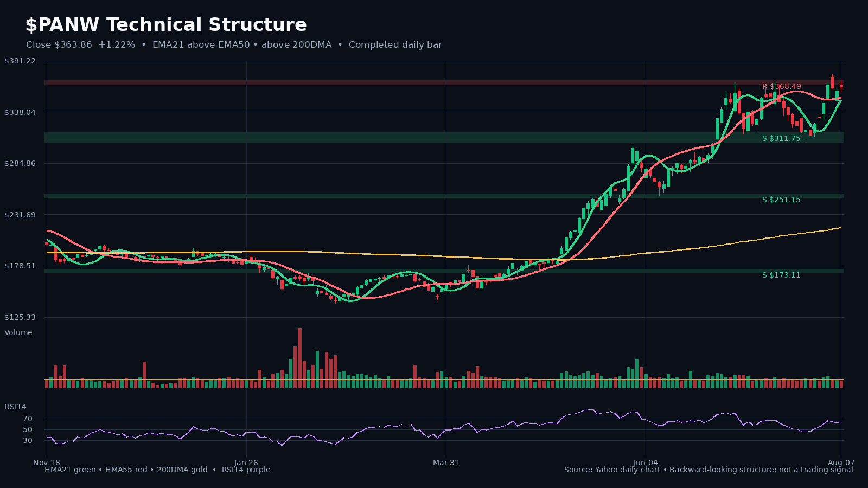The width and height of the screenshot is (868, 488).
Task: Select the "Jun 04" date label
Action: click(646, 463)
